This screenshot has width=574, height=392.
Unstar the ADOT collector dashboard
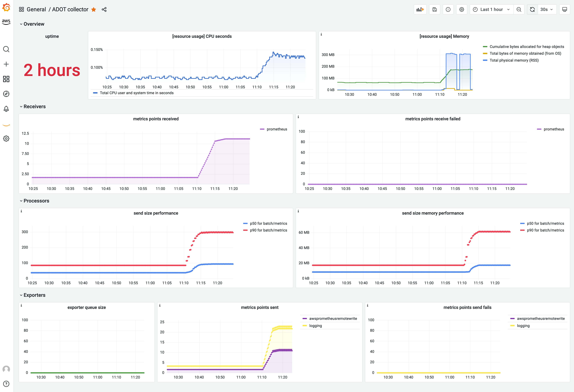click(94, 9)
